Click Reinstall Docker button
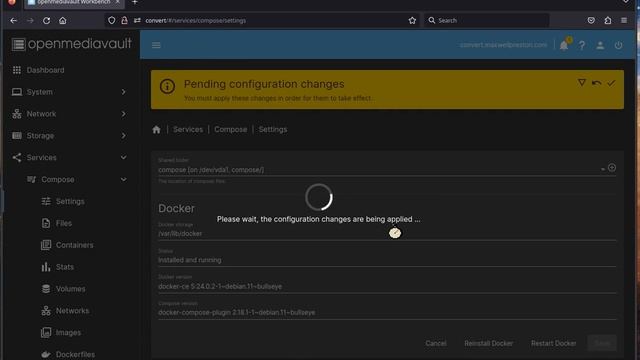The width and height of the screenshot is (640, 360). click(489, 343)
